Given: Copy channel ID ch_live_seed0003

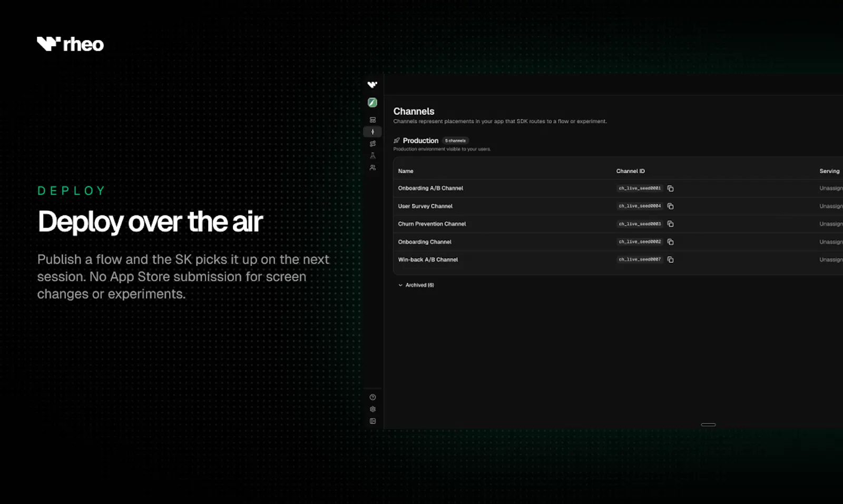Looking at the screenshot, I should pos(671,224).
